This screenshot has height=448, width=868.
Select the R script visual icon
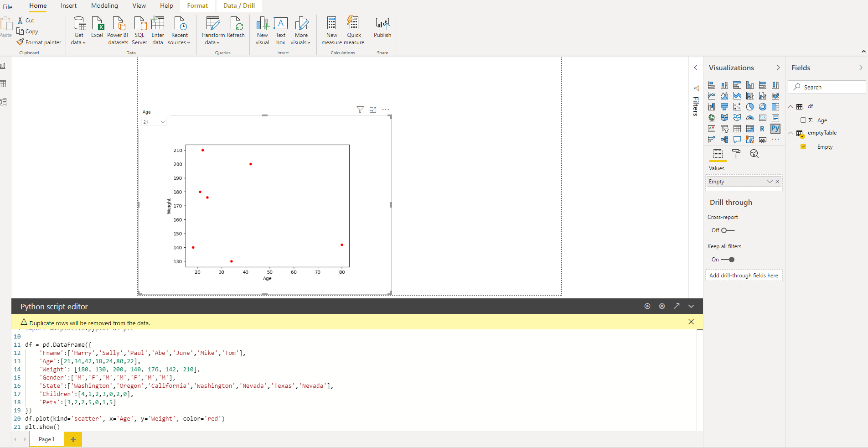(x=762, y=129)
